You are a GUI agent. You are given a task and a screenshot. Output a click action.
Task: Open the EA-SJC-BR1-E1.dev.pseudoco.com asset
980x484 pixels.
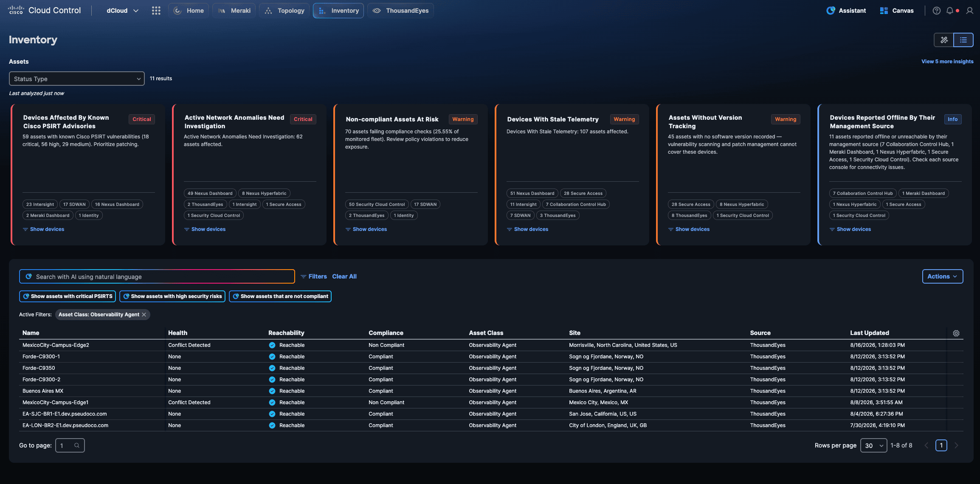(x=491, y=414)
